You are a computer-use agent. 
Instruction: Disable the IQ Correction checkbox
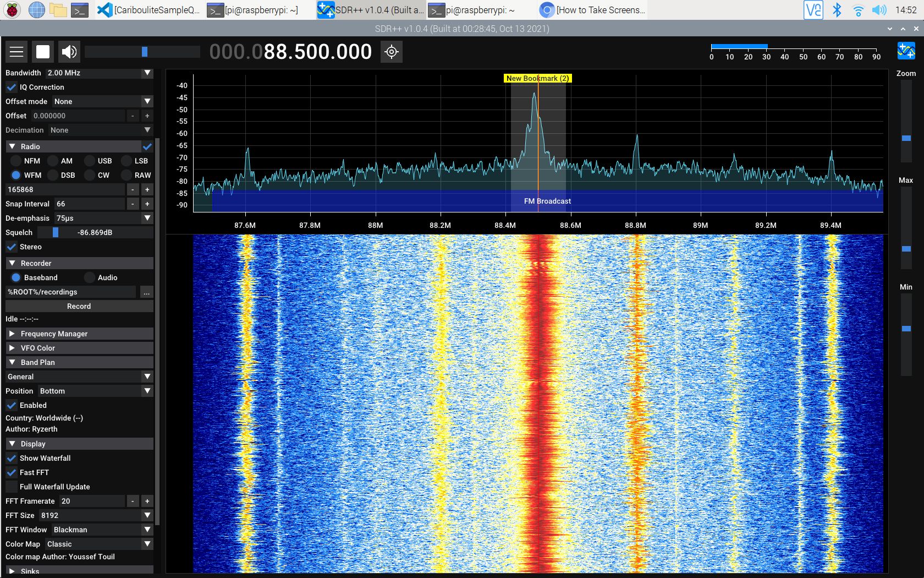pos(12,87)
